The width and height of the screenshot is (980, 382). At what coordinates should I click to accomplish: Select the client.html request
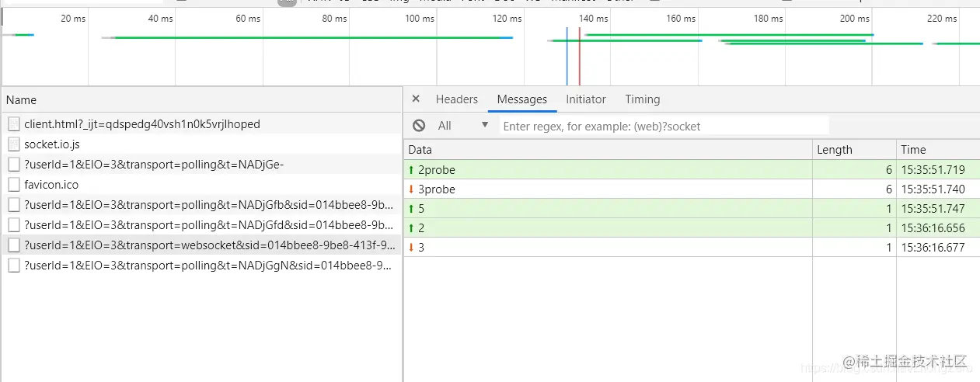(x=201, y=123)
